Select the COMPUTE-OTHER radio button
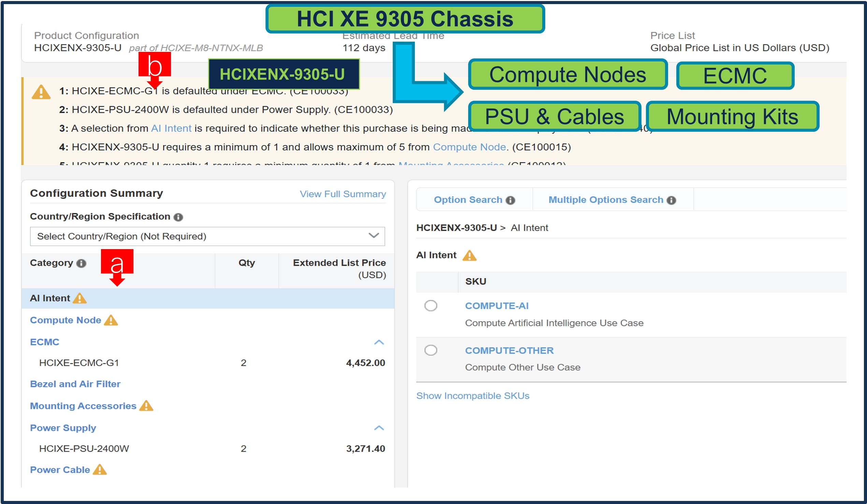The width and height of the screenshot is (867, 504). tap(431, 350)
